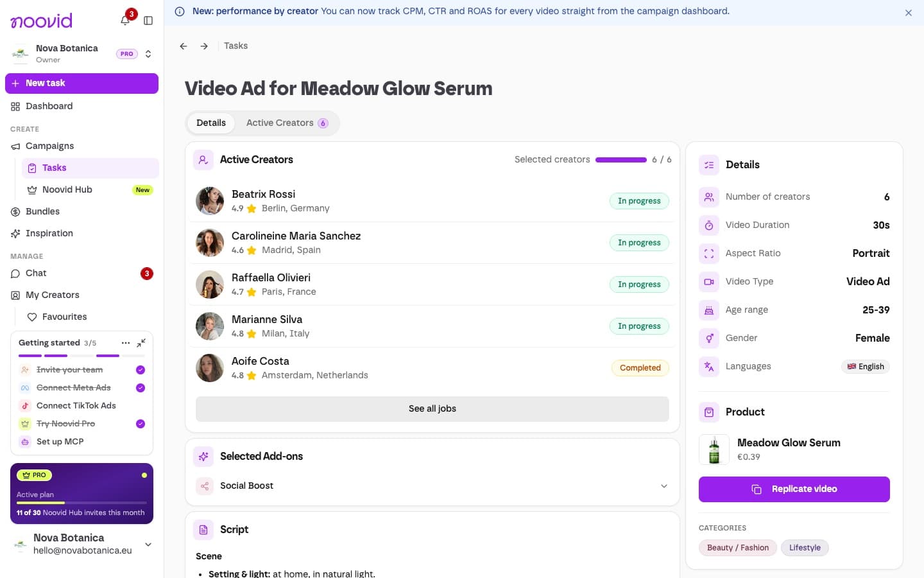Open Chat in the sidebar

81,273
